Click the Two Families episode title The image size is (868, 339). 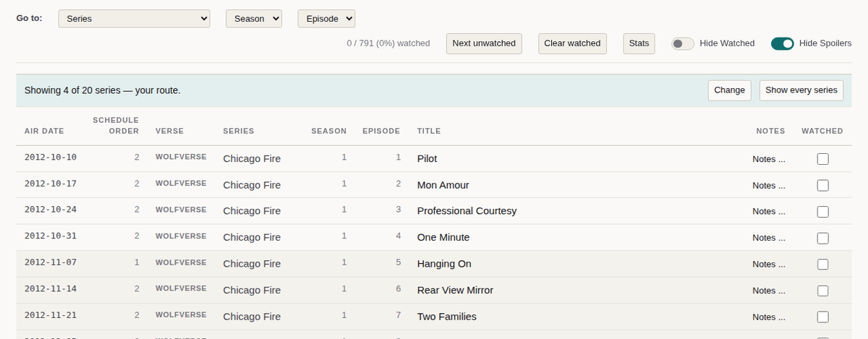pyautogui.click(x=447, y=317)
